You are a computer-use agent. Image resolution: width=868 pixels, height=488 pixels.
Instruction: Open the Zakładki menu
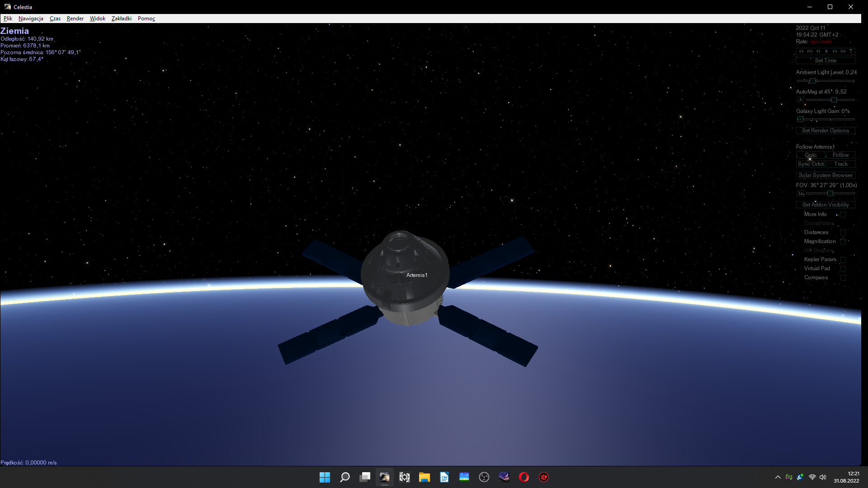[121, 19]
